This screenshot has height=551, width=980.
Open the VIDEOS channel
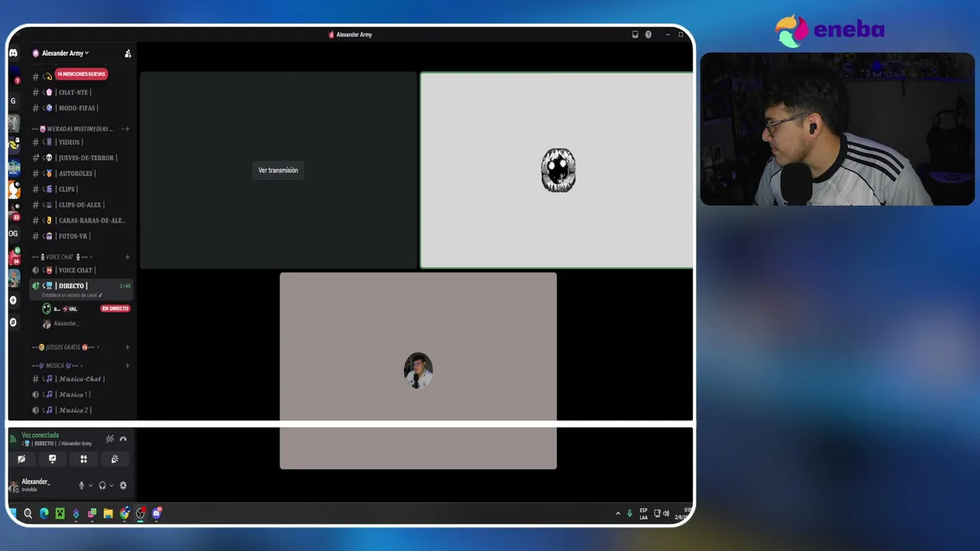82,142
